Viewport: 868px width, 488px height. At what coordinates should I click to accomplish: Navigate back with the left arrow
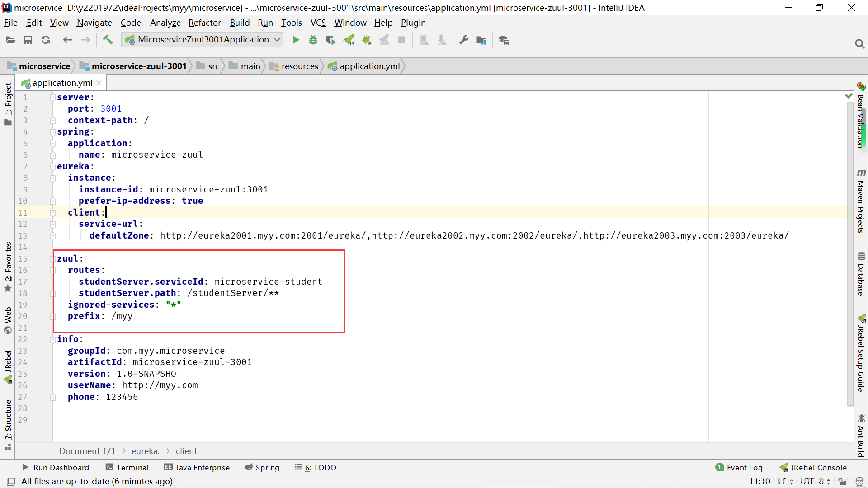68,40
